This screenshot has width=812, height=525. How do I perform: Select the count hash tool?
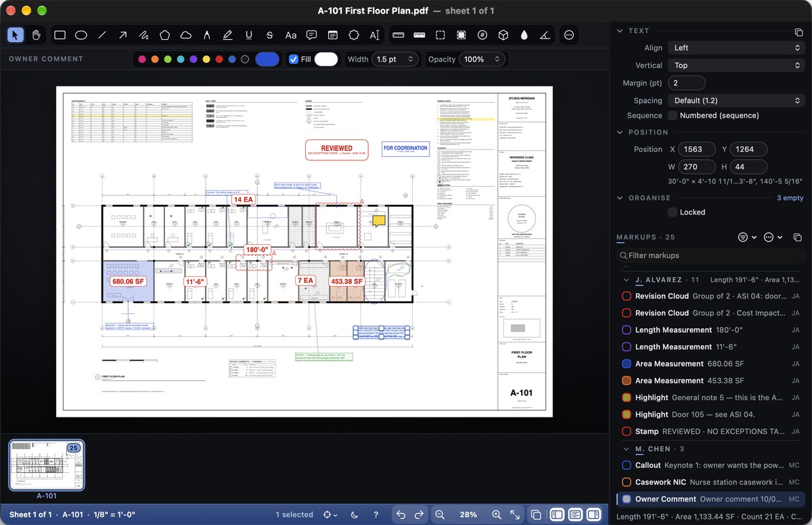482,35
